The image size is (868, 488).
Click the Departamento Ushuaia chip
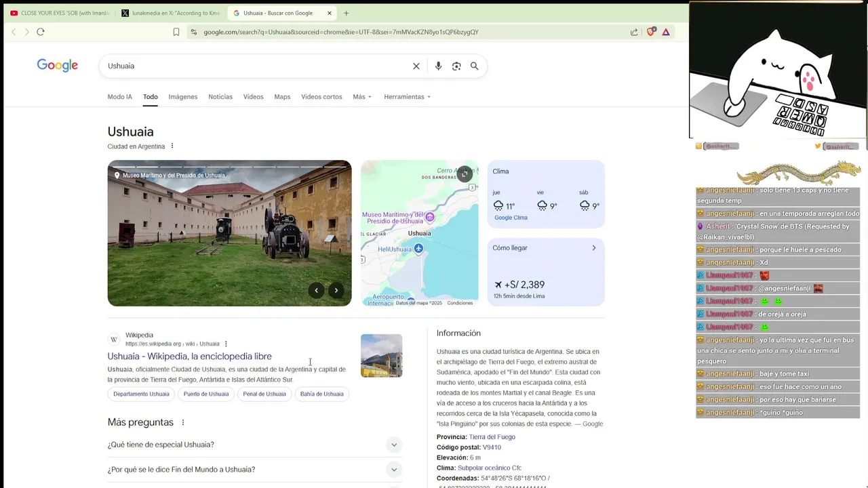pos(141,394)
